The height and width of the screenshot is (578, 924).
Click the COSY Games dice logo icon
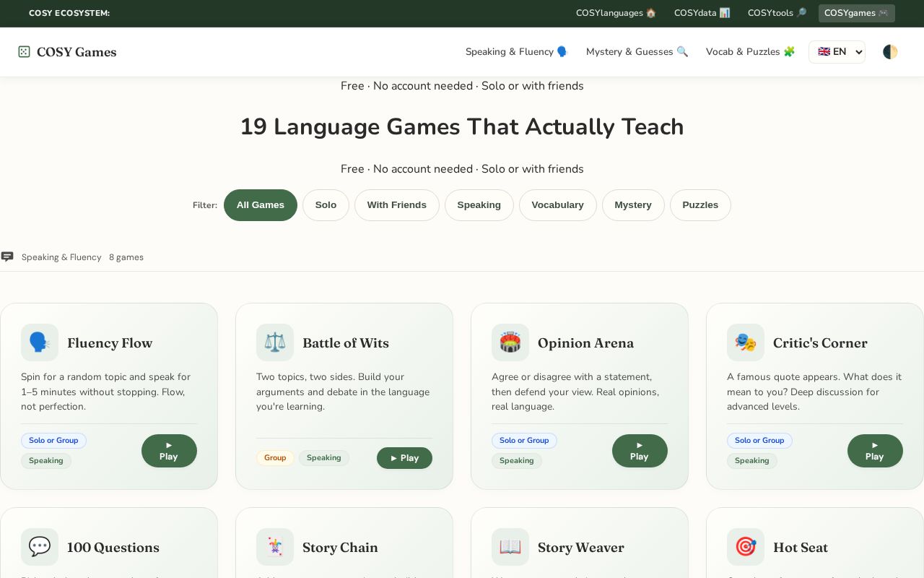point(24,52)
